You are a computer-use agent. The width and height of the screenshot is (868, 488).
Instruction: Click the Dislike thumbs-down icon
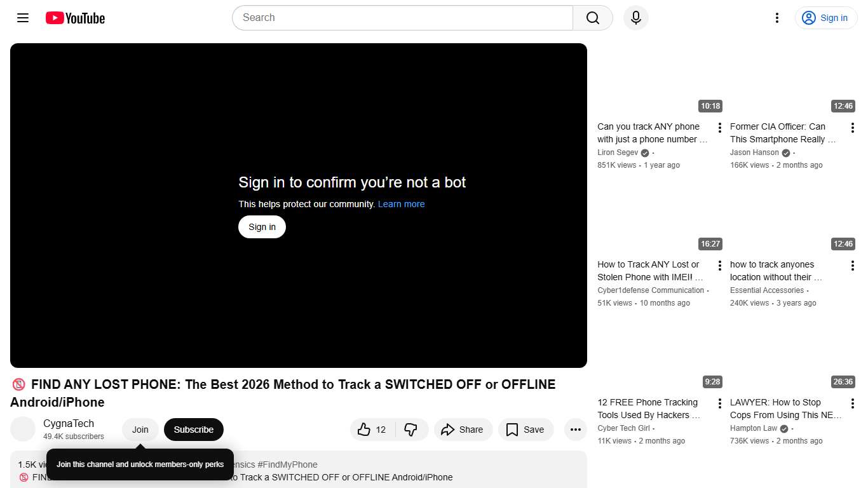click(411, 430)
